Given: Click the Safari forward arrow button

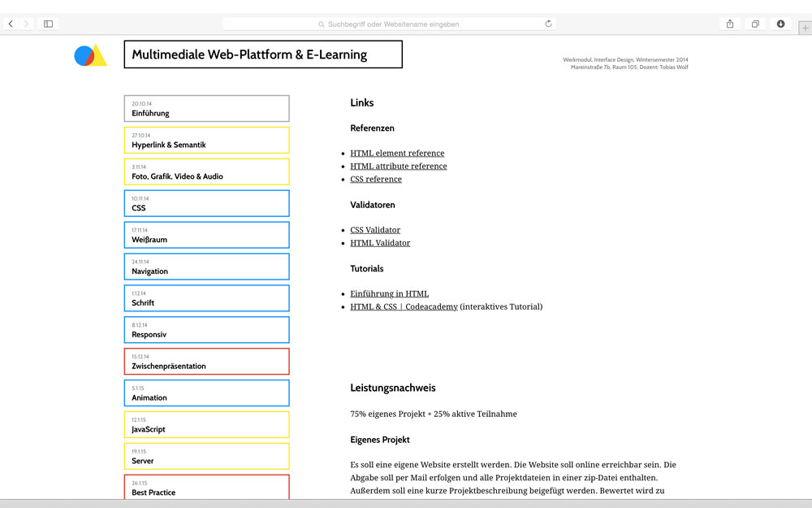Looking at the screenshot, I should pos(26,24).
